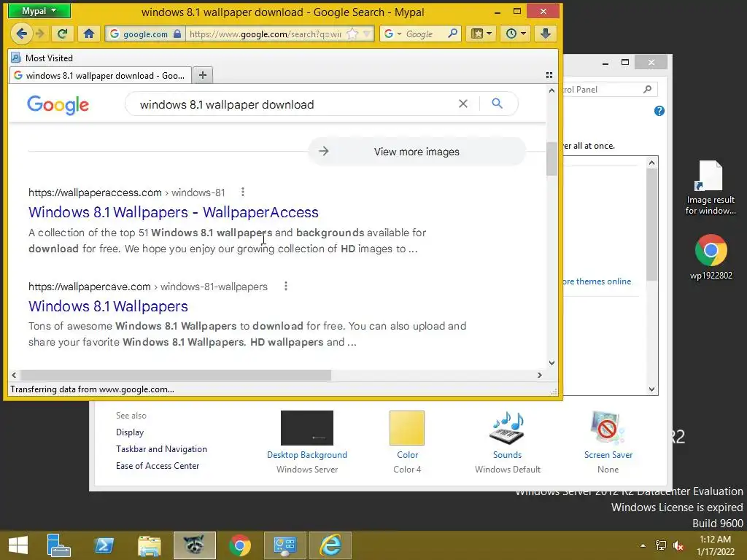Open the Color 4 window color swatch

click(407, 428)
